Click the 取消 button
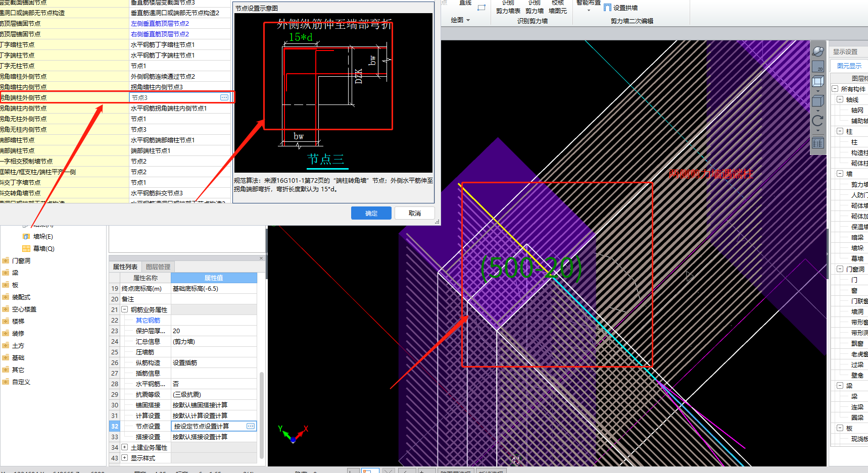 415,213
